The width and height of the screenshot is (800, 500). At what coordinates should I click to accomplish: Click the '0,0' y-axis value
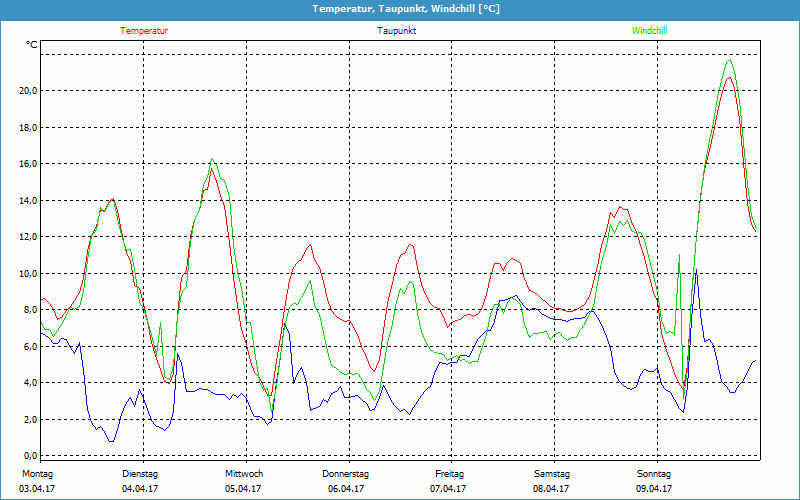pos(30,456)
